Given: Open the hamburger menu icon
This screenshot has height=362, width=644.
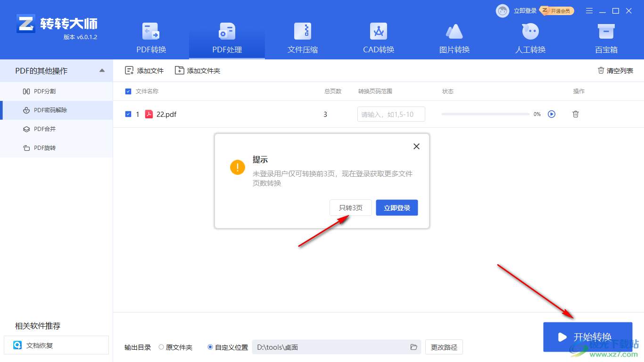Looking at the screenshot, I should pos(589,11).
